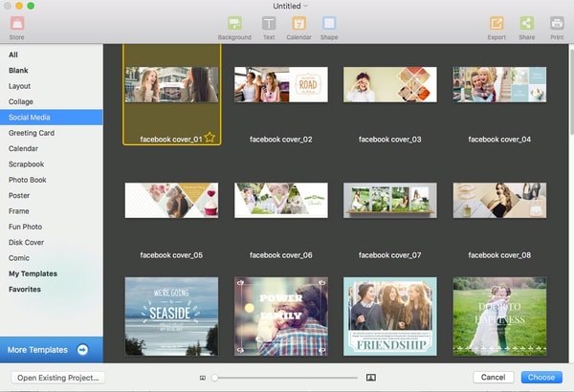574x392 pixels.
Task: Select the facebook cover_08 template
Action: click(499, 201)
